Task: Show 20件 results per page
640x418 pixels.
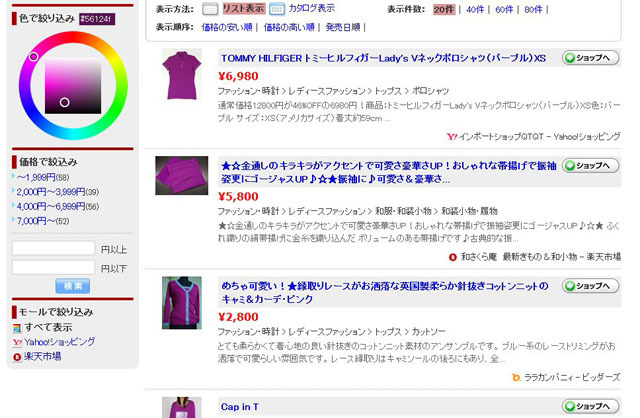Action: [x=444, y=9]
